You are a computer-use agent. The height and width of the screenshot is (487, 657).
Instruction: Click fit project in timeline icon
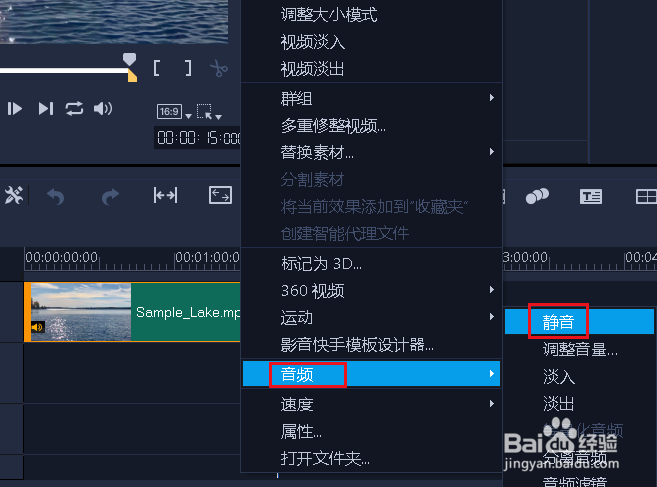click(166, 195)
